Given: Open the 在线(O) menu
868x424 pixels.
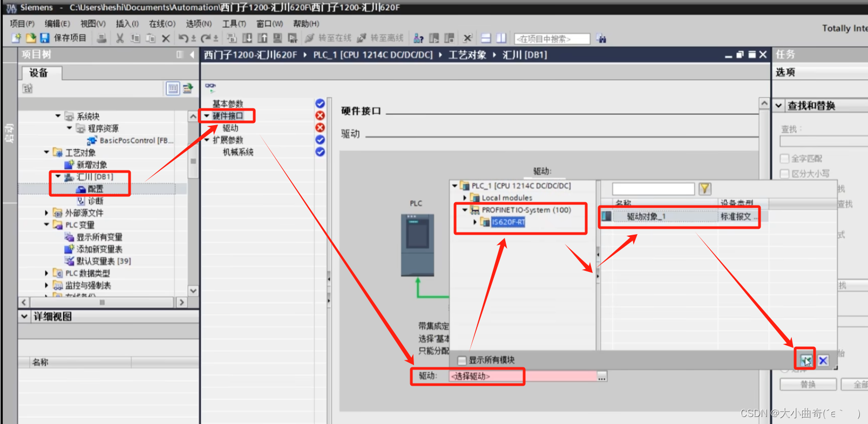Looking at the screenshot, I should pos(162,24).
